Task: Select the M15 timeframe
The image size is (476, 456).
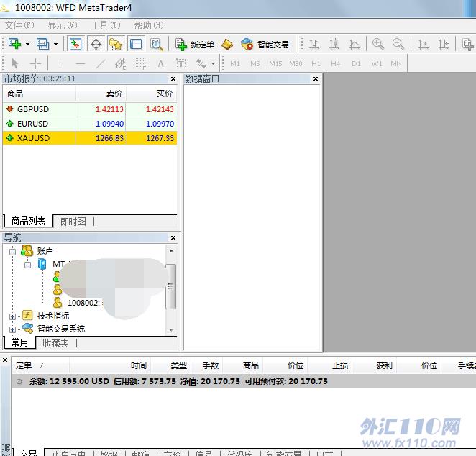Action: (x=275, y=64)
